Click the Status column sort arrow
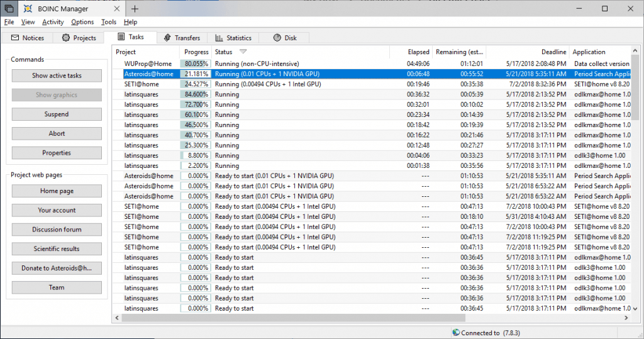644x339 pixels. (243, 52)
